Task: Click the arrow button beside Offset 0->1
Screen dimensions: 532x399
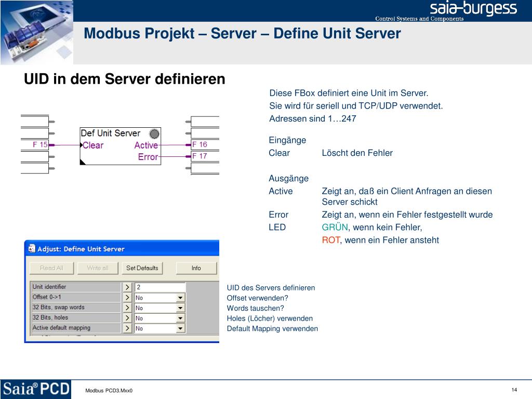Action: point(127,298)
